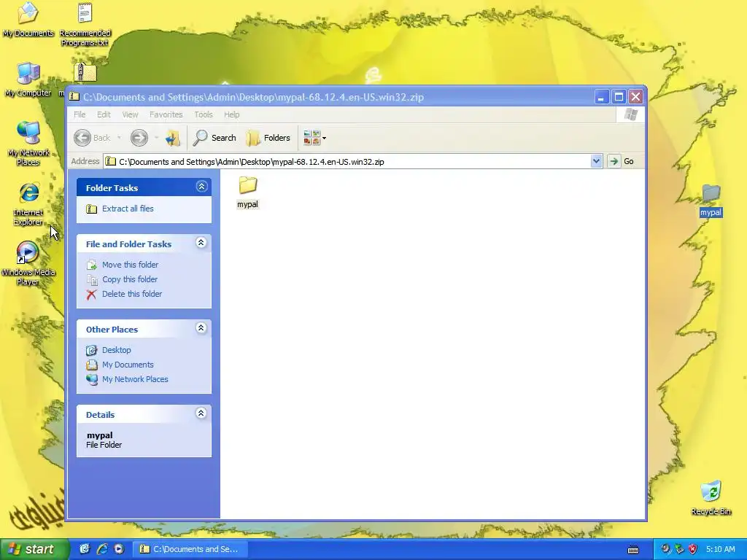Launch Media Player from quick launch
The width and height of the screenshot is (747, 560).
click(119, 549)
